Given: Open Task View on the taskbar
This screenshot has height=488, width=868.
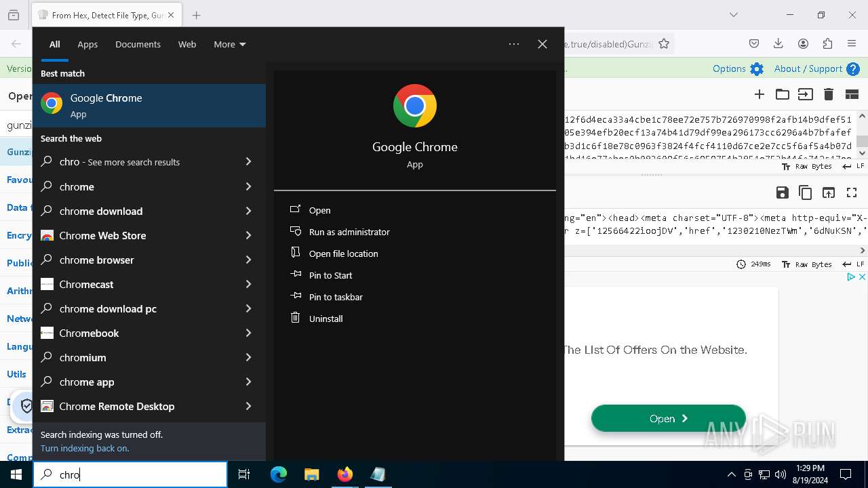Looking at the screenshot, I should [x=244, y=474].
